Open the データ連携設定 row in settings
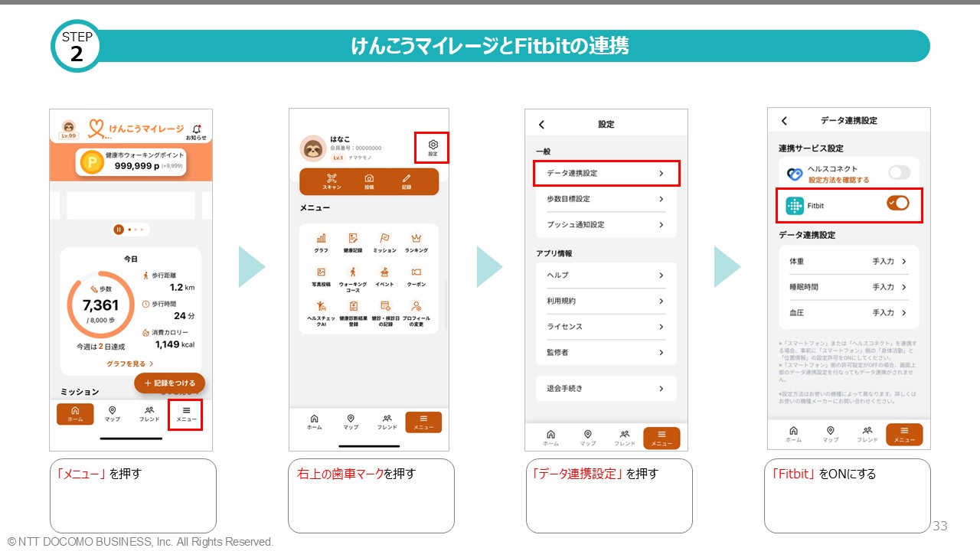The width and height of the screenshot is (980, 551). click(x=606, y=173)
